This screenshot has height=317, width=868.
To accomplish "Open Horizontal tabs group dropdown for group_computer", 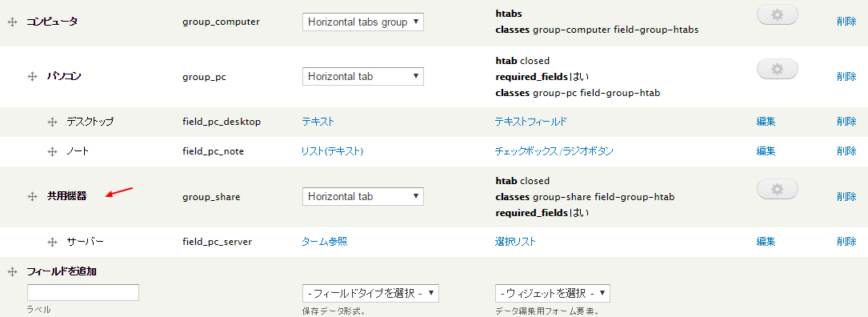I will point(363,22).
